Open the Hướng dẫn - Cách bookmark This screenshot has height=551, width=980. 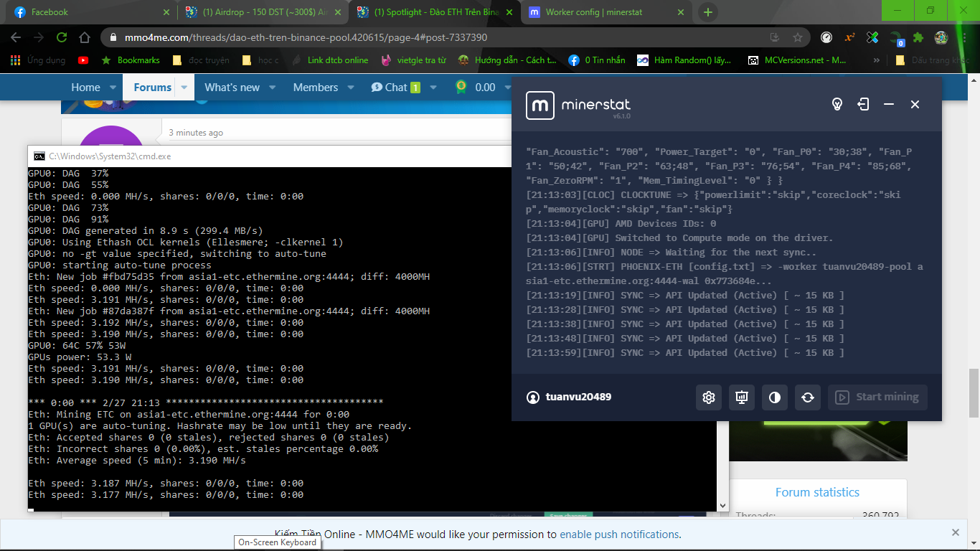coord(507,60)
